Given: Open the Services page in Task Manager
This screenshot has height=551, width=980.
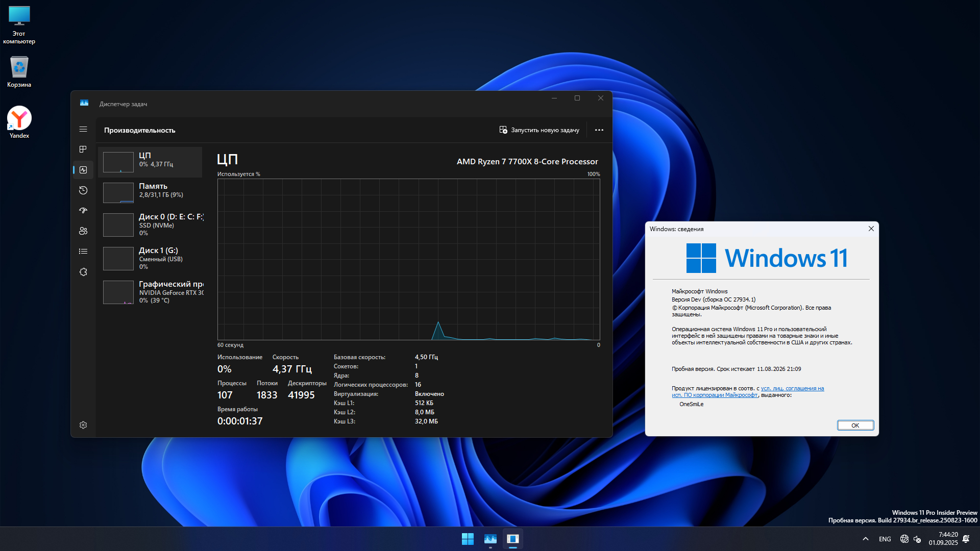Looking at the screenshot, I should click(x=83, y=272).
